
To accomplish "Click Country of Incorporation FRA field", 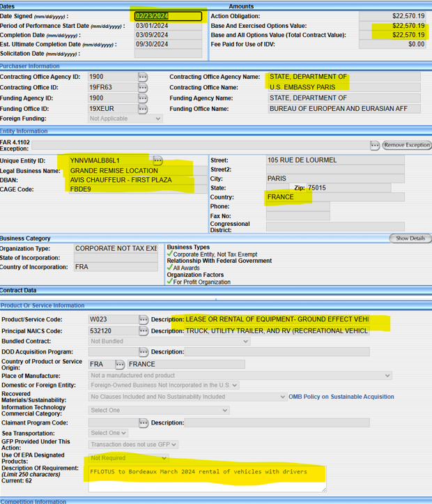I will point(116,267).
